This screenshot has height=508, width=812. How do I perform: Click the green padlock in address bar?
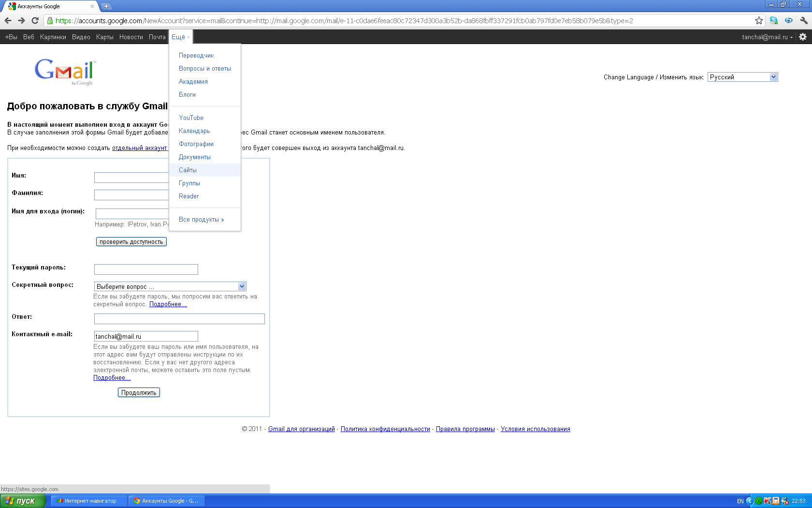tap(50, 20)
